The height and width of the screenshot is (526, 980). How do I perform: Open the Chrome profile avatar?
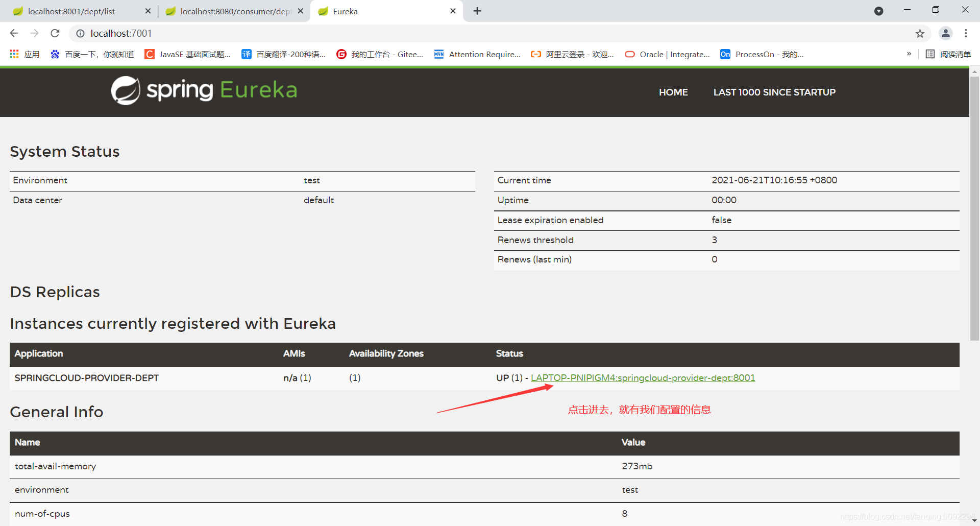pyautogui.click(x=945, y=33)
